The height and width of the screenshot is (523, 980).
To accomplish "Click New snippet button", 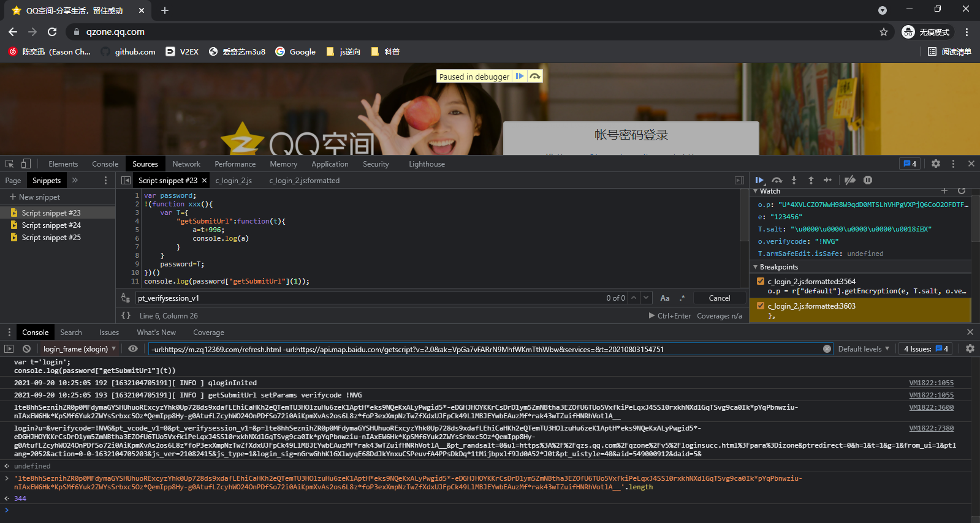I will tap(34, 197).
